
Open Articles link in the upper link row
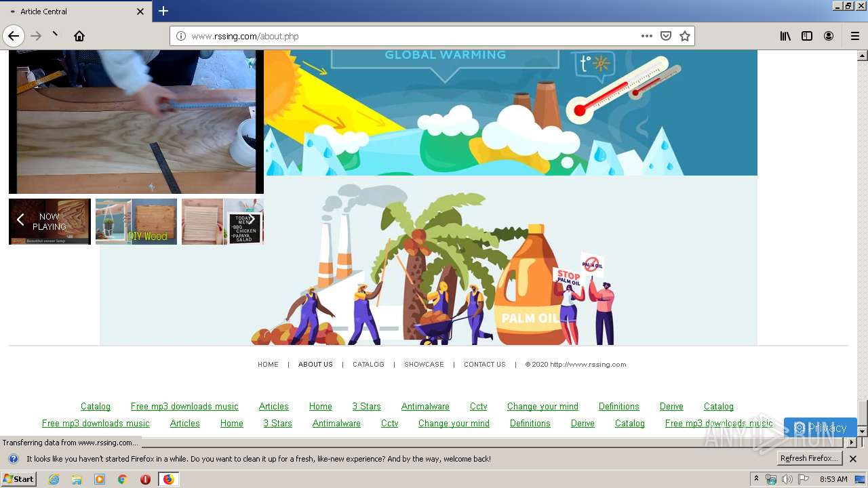274,407
